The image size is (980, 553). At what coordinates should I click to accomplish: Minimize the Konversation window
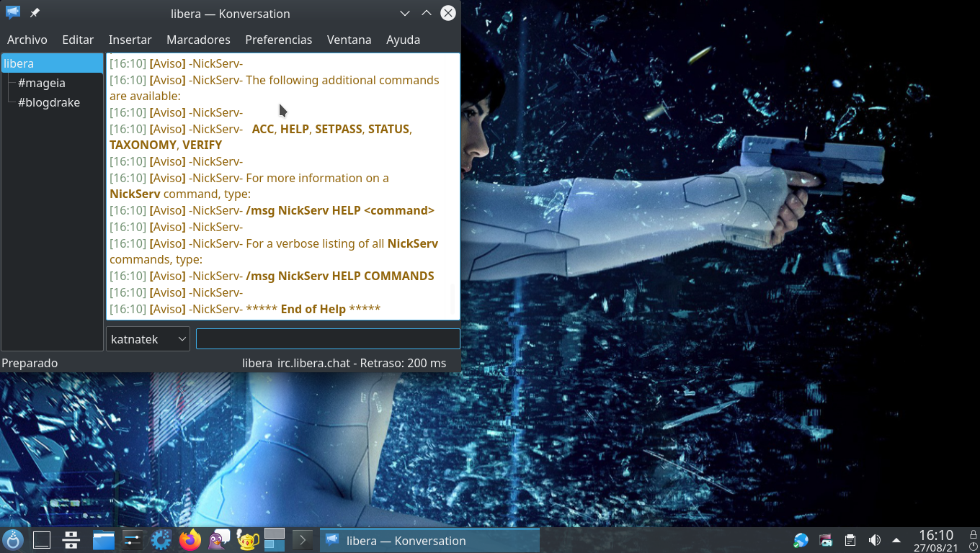tap(405, 13)
